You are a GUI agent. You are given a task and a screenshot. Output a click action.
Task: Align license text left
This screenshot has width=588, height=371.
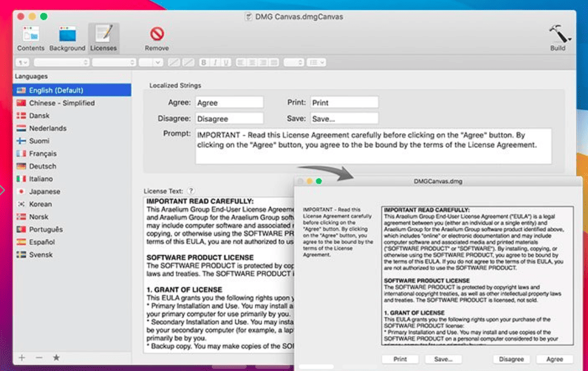tap(241, 62)
